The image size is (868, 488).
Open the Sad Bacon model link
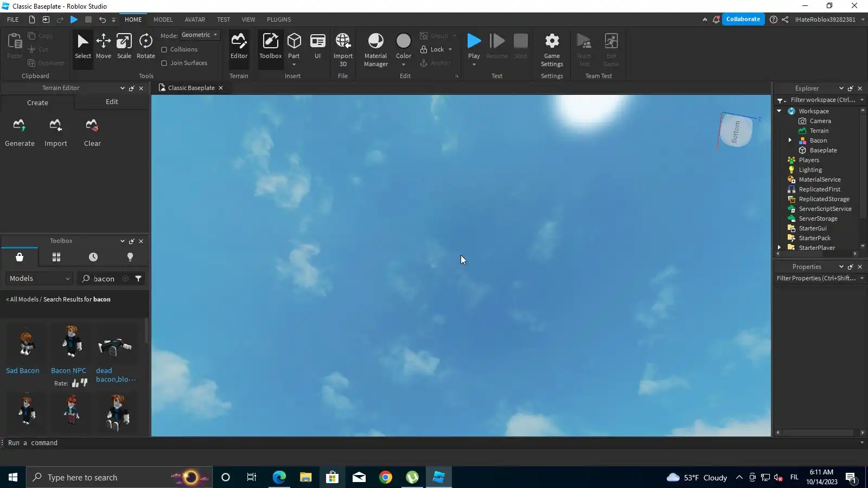tap(23, 371)
